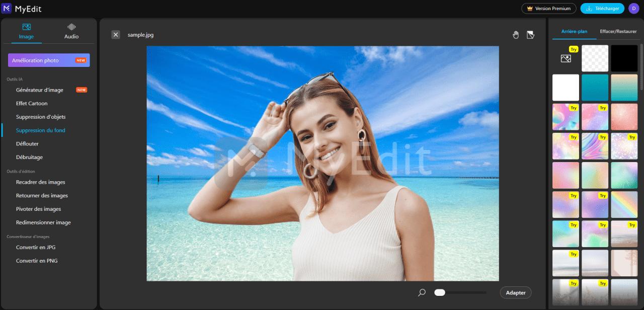Open the Audio tools tab
644x310 pixels.
tap(71, 31)
